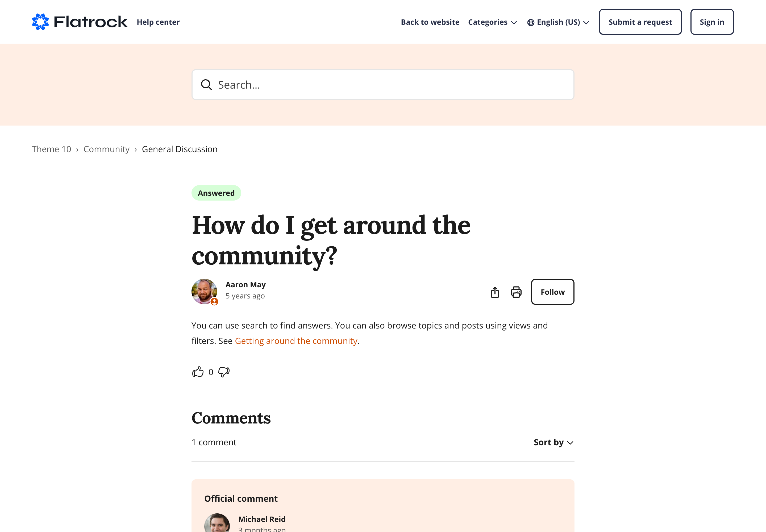Go to Theme 10 breadcrumb

click(x=51, y=149)
